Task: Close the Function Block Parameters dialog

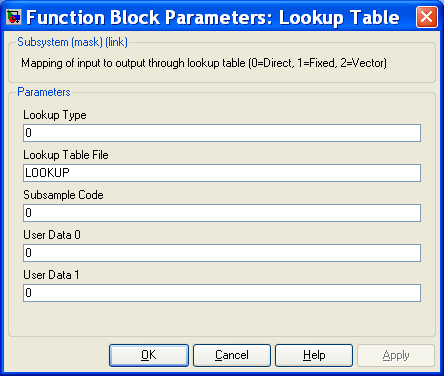Action: coord(427,17)
